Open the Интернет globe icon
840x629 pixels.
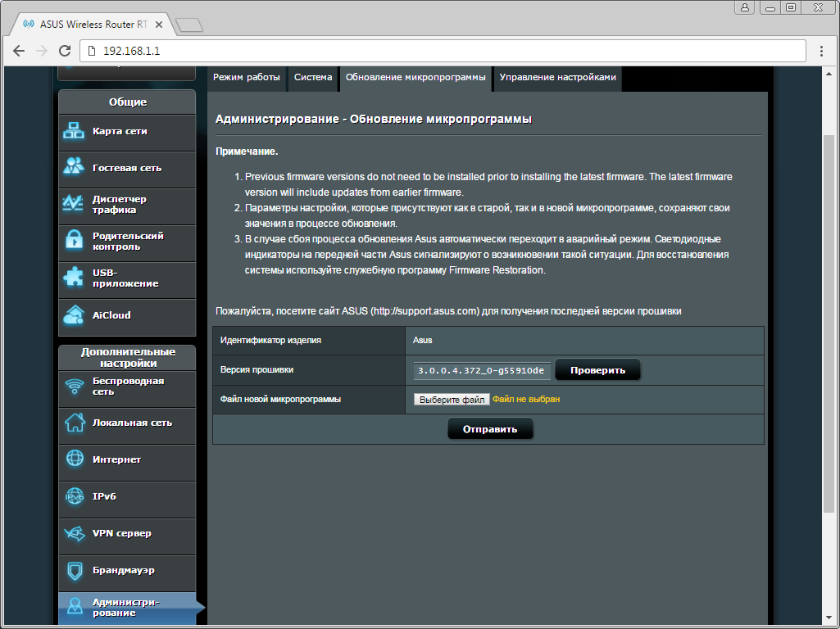(x=75, y=459)
